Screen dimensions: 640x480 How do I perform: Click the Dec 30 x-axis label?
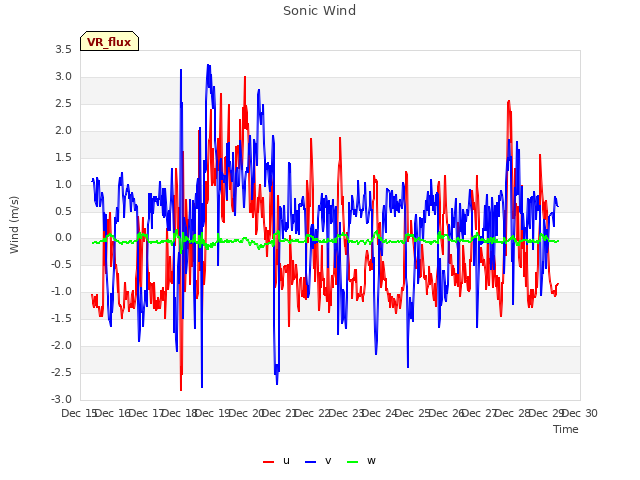click(580, 413)
